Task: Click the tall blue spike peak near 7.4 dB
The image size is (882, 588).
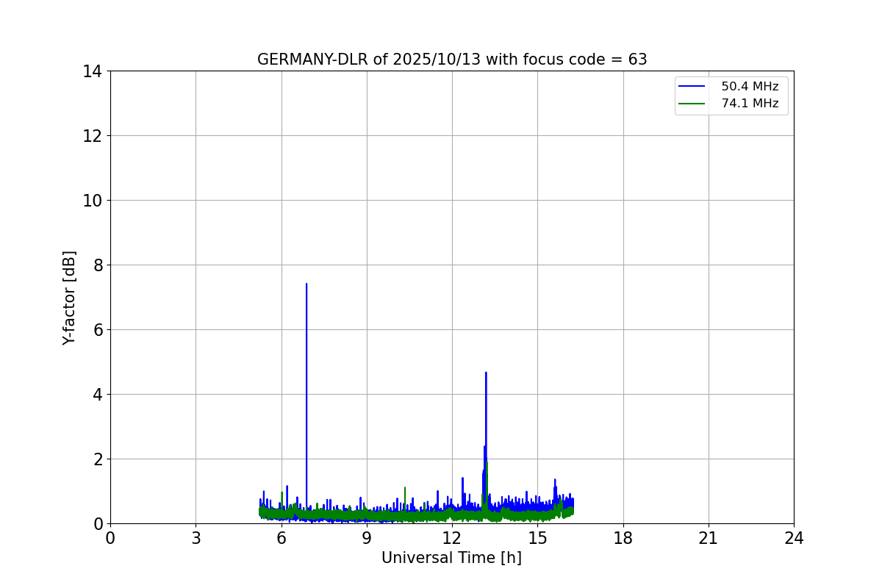Action: [x=306, y=284]
